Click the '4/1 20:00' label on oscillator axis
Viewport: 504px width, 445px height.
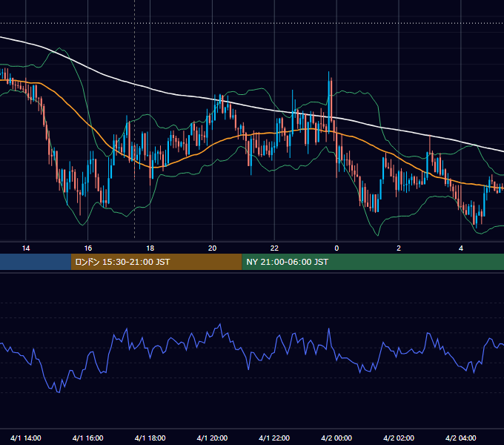[212, 438]
